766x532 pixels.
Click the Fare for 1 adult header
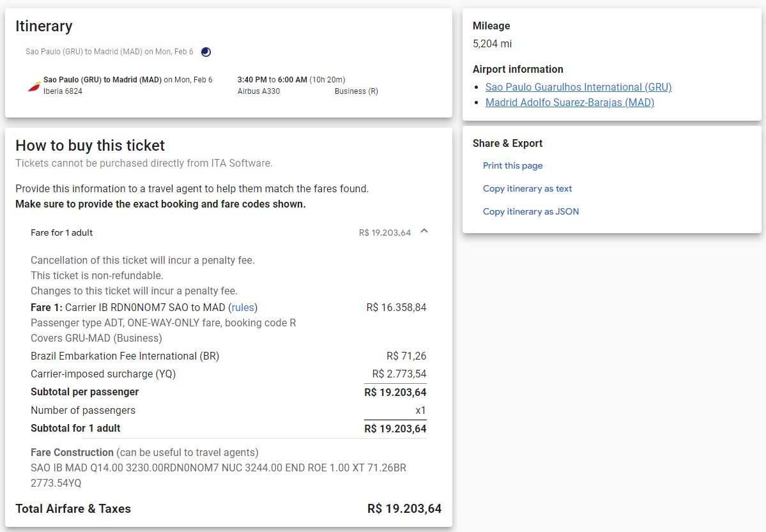(62, 232)
